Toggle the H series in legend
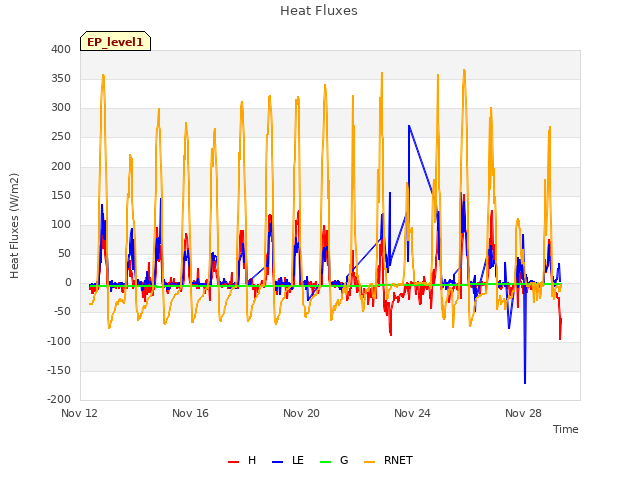 pos(242,460)
